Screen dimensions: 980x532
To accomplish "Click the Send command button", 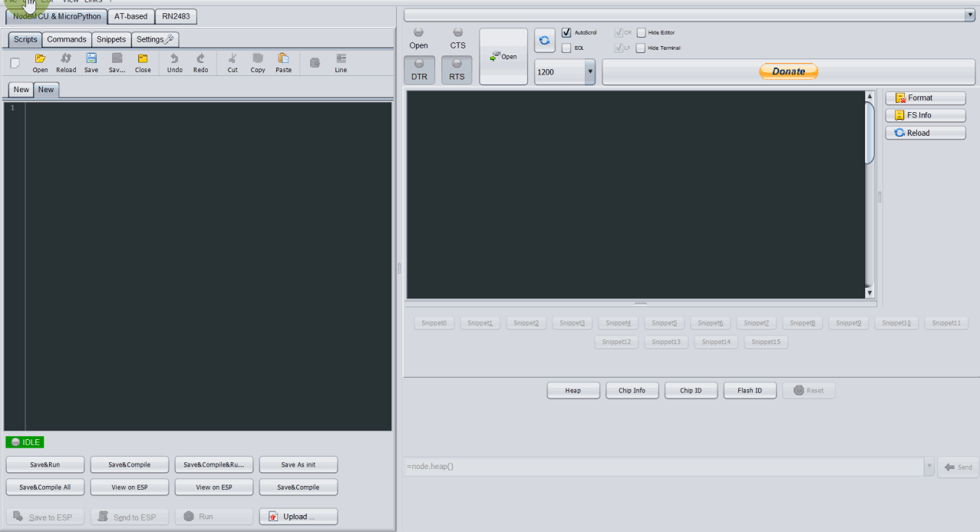I will click(959, 467).
